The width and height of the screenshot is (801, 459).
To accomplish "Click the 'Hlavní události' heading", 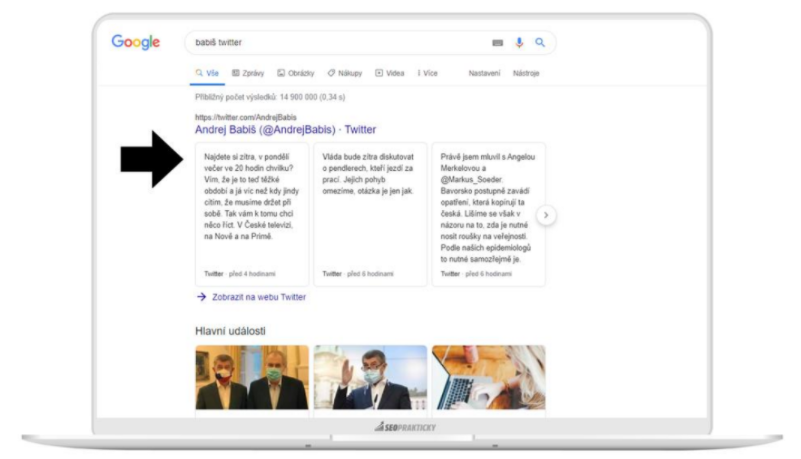I will (230, 331).
